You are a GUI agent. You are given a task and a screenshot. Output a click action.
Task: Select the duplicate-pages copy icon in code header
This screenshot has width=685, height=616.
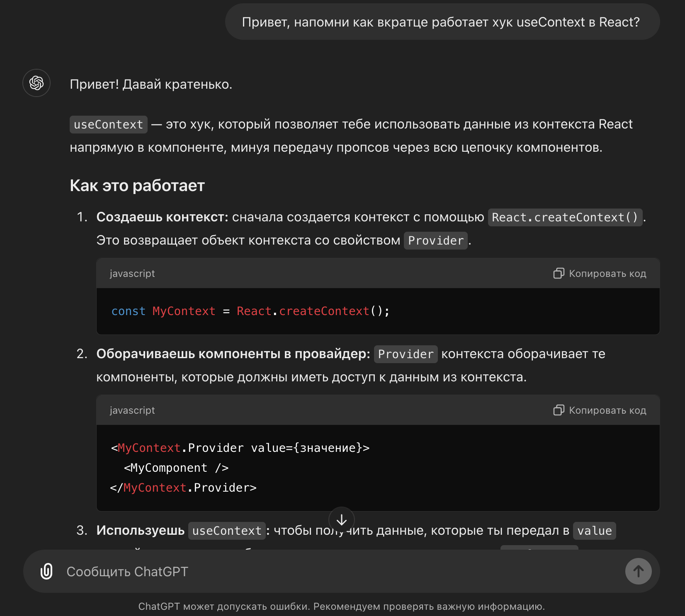click(x=559, y=273)
